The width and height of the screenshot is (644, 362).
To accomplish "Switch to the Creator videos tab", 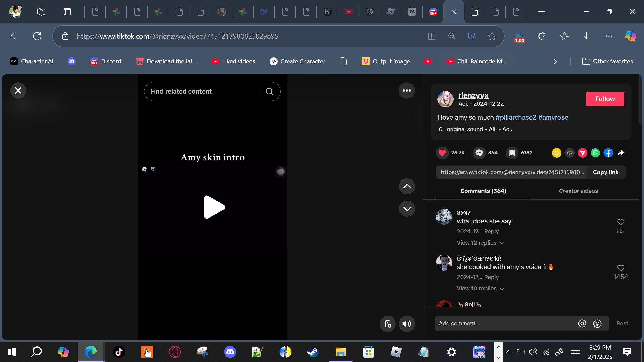I will [578, 191].
